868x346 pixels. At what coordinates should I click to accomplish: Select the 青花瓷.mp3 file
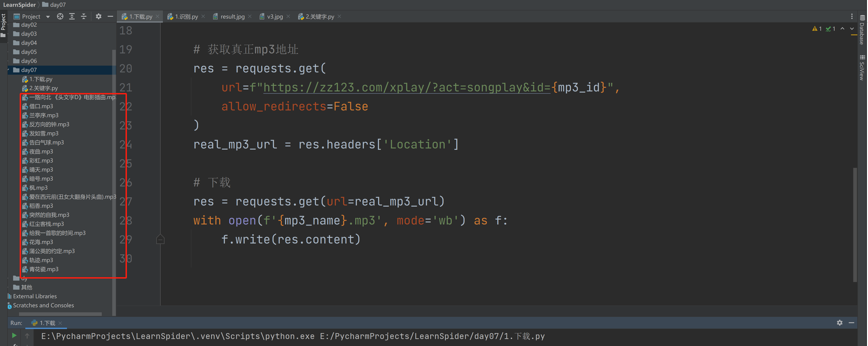click(40, 269)
